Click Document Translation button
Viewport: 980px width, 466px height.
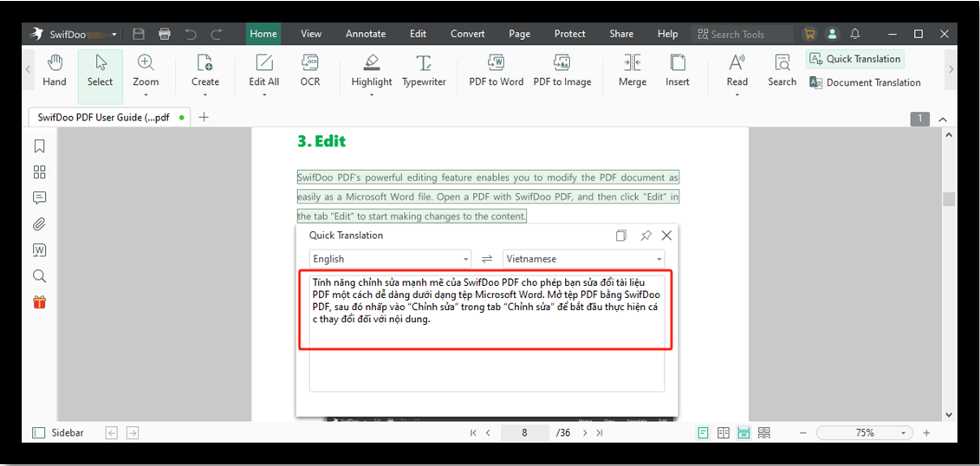pos(865,82)
